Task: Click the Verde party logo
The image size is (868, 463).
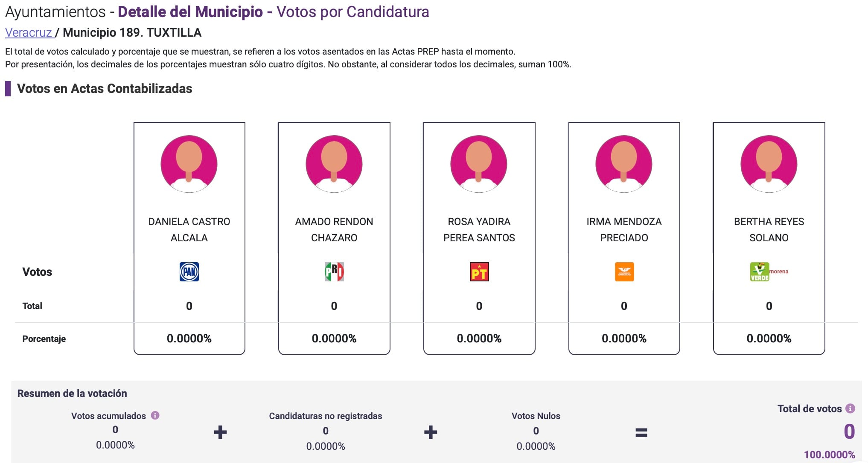Action: pos(760,272)
